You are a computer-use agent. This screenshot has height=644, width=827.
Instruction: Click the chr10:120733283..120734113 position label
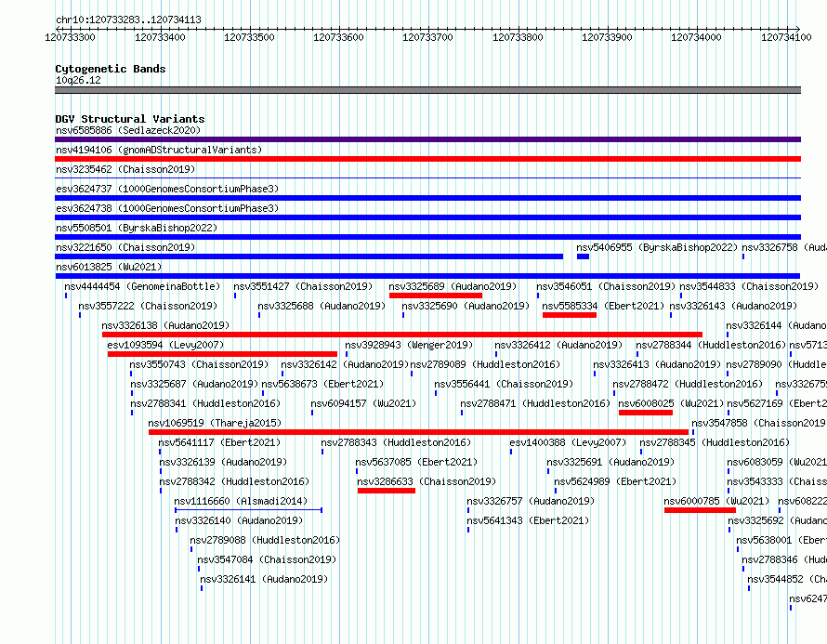(128, 20)
